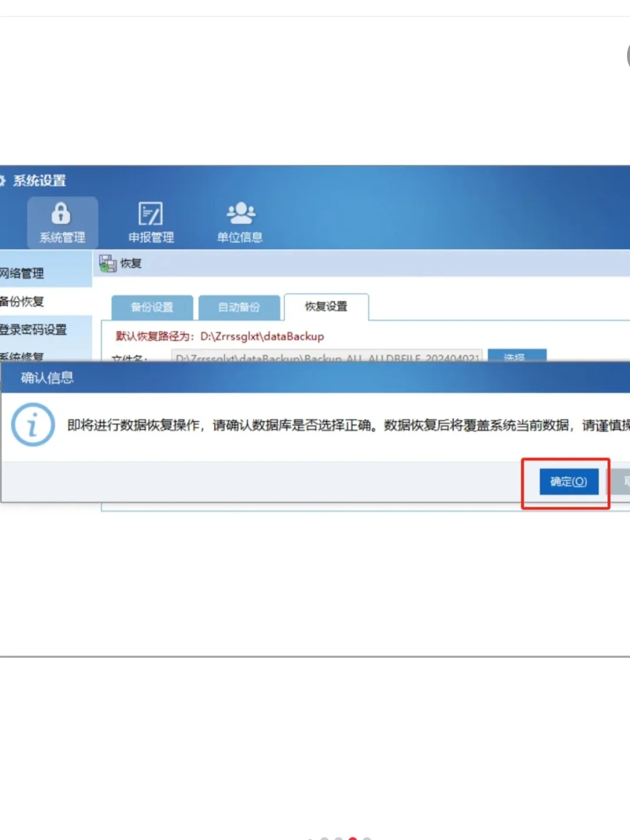
Task: Select 备份恢复 from the sidebar
Action: [24, 302]
